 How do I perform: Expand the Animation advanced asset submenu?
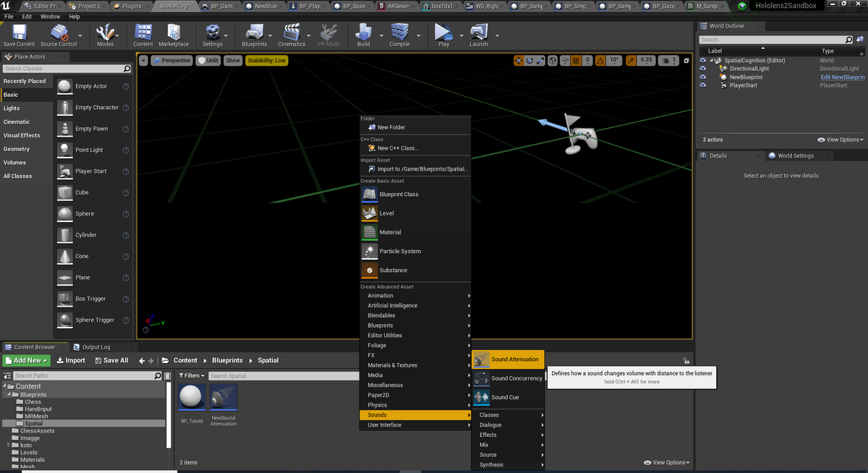click(x=415, y=295)
